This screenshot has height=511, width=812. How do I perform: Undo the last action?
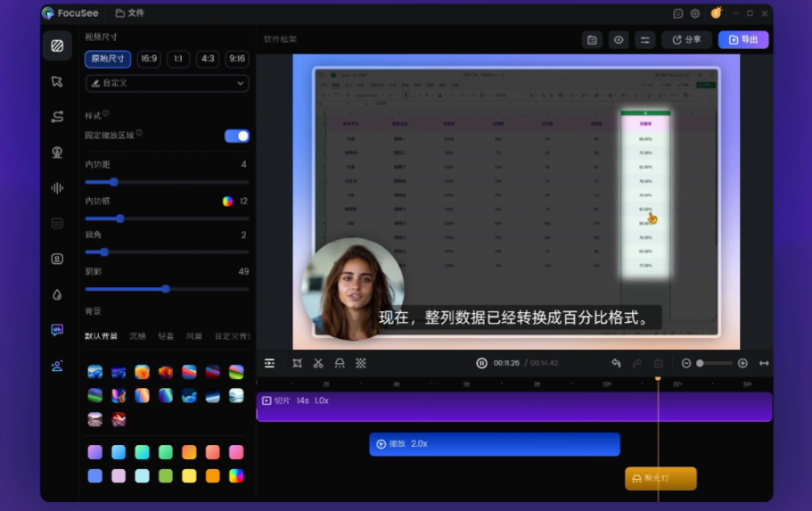coord(616,363)
